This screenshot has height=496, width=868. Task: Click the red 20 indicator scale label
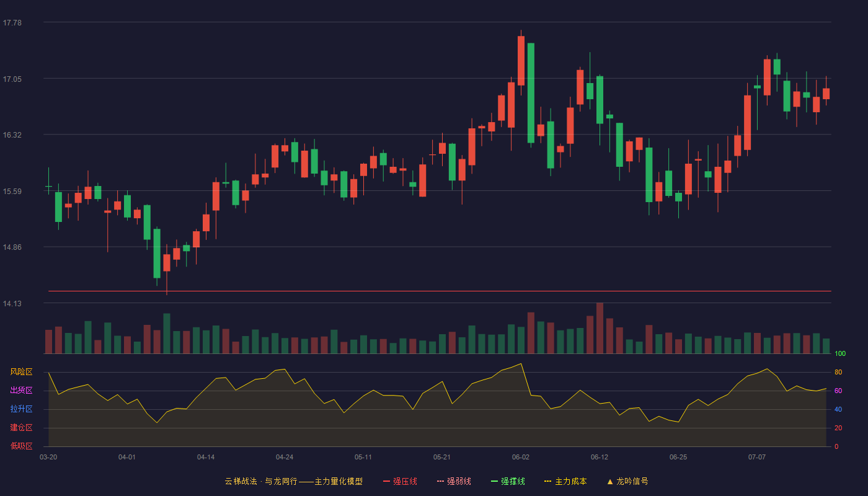838,428
